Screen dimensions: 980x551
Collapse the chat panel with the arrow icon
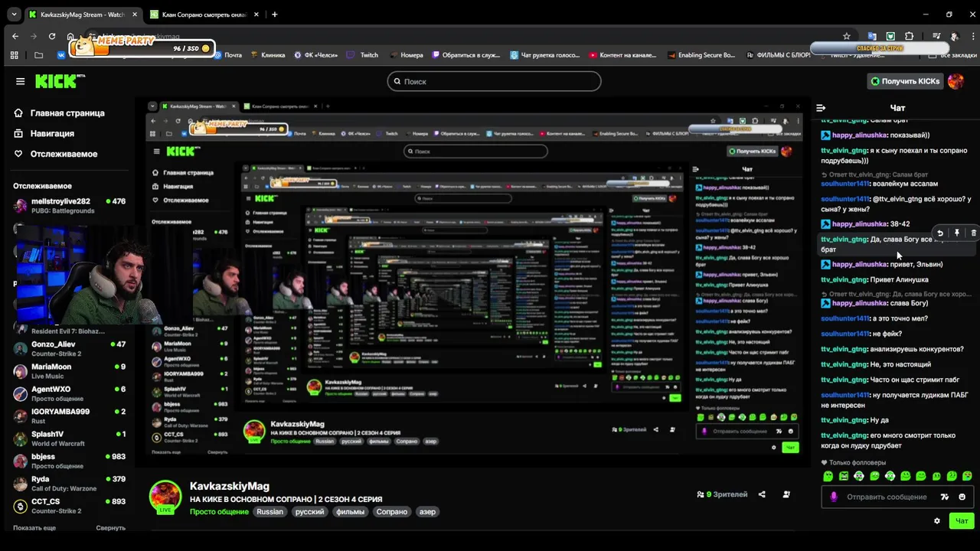click(821, 108)
